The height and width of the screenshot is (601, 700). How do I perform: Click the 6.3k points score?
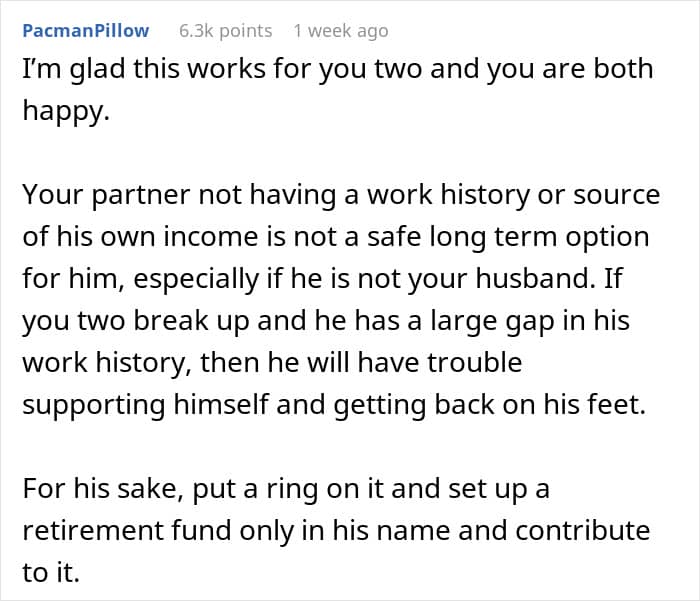tap(225, 31)
